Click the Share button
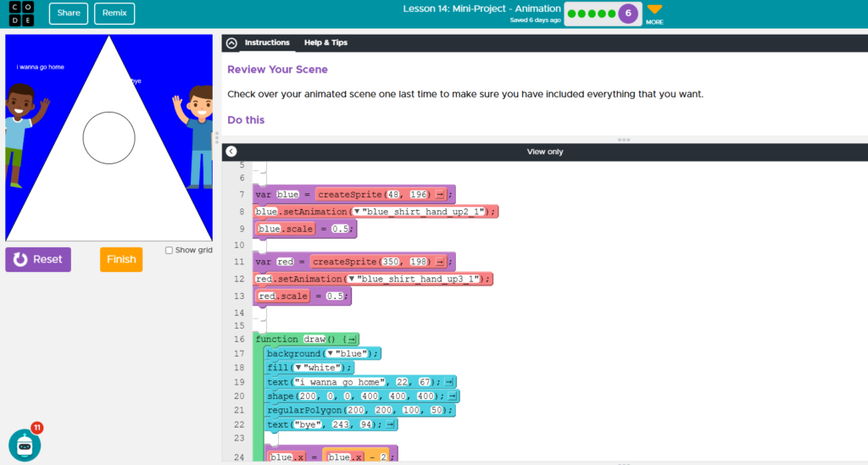Image resolution: width=868 pixels, height=465 pixels. coord(69,14)
